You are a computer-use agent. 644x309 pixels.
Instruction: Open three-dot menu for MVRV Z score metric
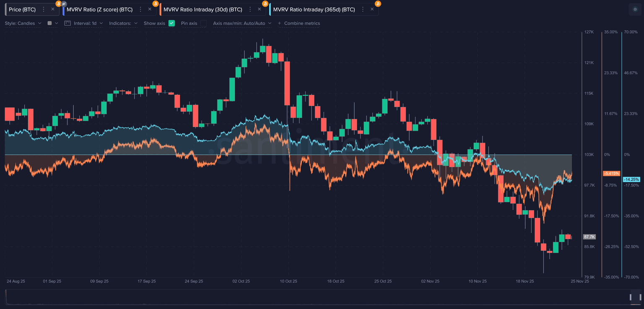[140, 9]
